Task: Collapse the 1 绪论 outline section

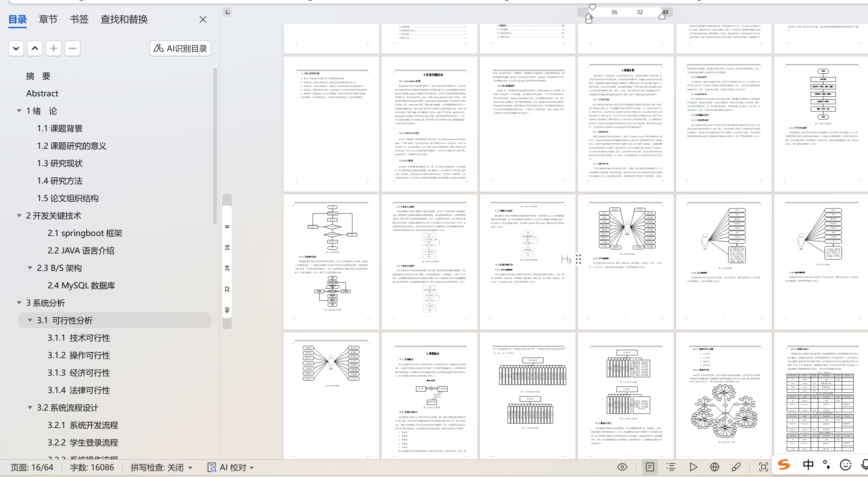Action: coord(19,110)
